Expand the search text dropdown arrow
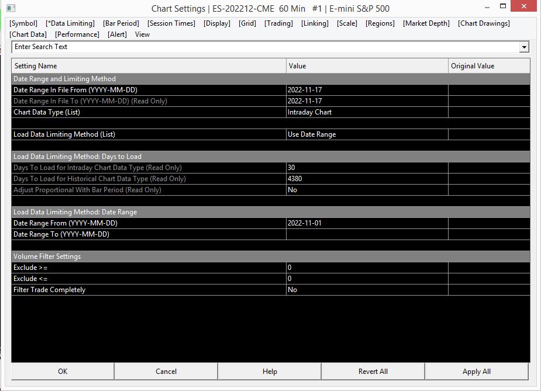This screenshot has height=392, width=541. [x=524, y=47]
